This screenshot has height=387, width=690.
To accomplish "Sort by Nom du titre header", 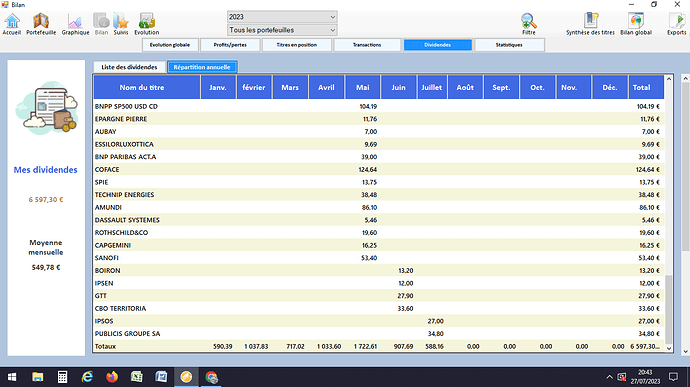I will [147, 87].
